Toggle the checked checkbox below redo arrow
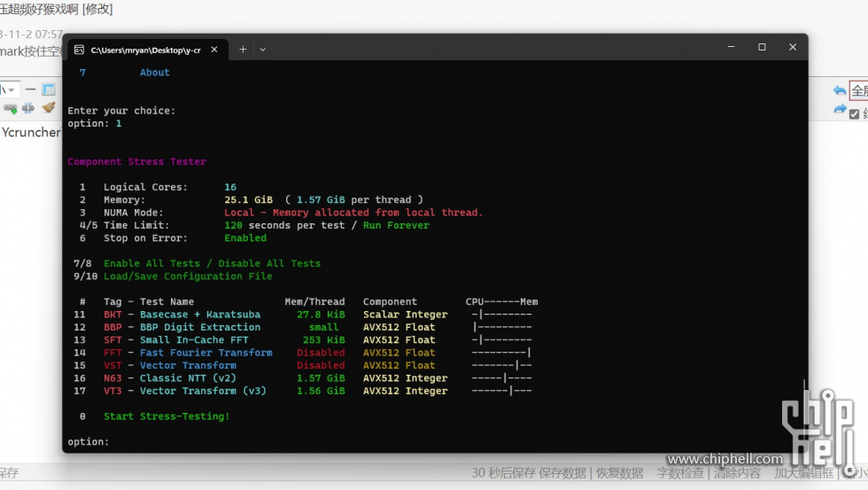Screen dimensions: 868x490 coord(854,114)
